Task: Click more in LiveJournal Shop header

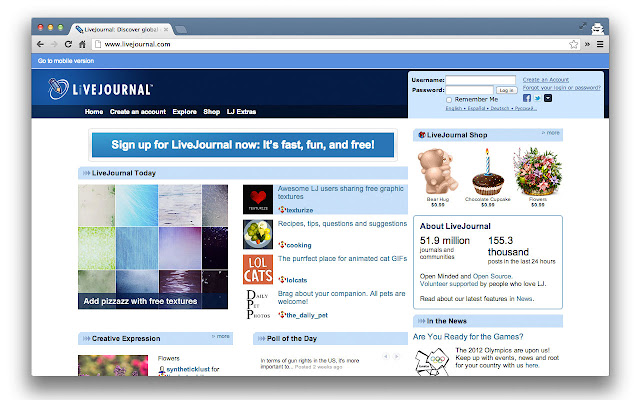Action: pos(551,133)
